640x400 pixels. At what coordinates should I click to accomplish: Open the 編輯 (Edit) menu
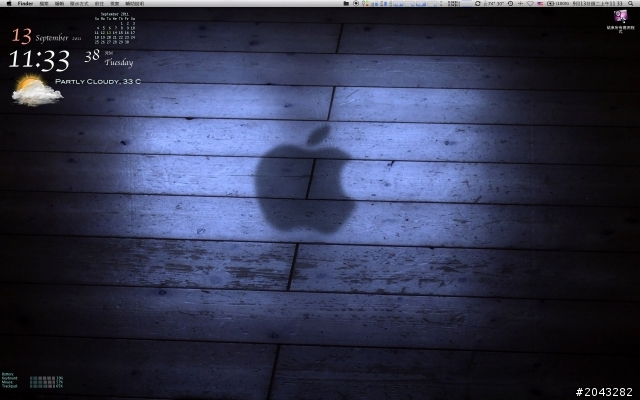60,4
